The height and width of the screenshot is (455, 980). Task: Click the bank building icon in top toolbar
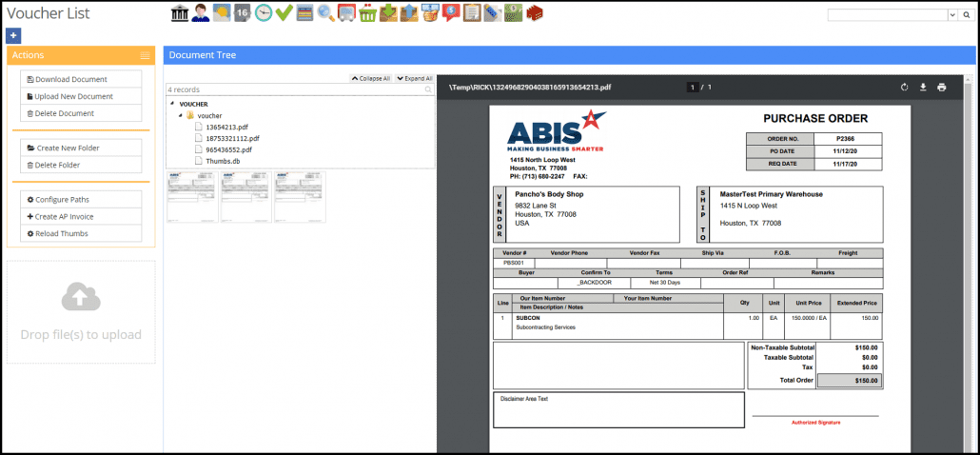[179, 12]
